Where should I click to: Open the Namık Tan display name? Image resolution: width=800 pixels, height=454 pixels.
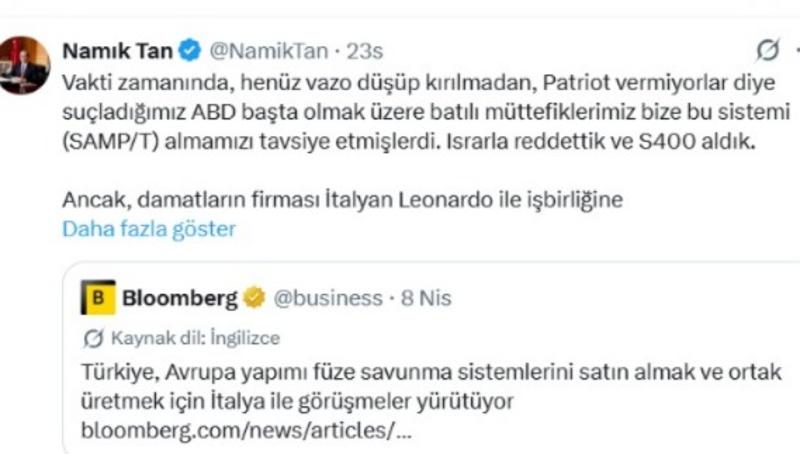click(118, 50)
